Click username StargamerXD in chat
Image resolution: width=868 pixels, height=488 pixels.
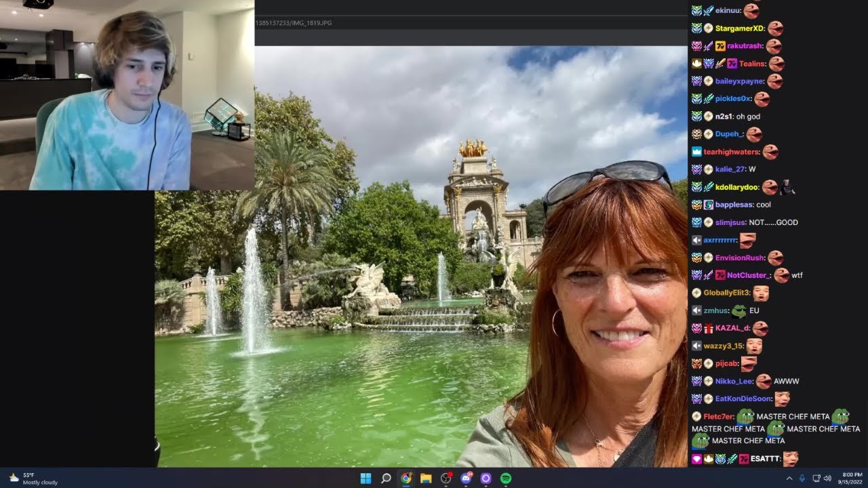tap(740, 28)
